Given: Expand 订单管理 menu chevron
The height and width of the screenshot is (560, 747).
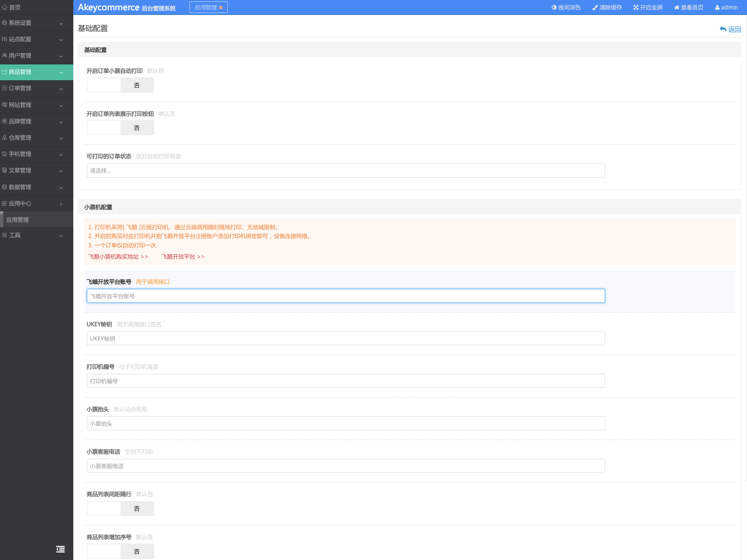Looking at the screenshot, I should tap(61, 89).
